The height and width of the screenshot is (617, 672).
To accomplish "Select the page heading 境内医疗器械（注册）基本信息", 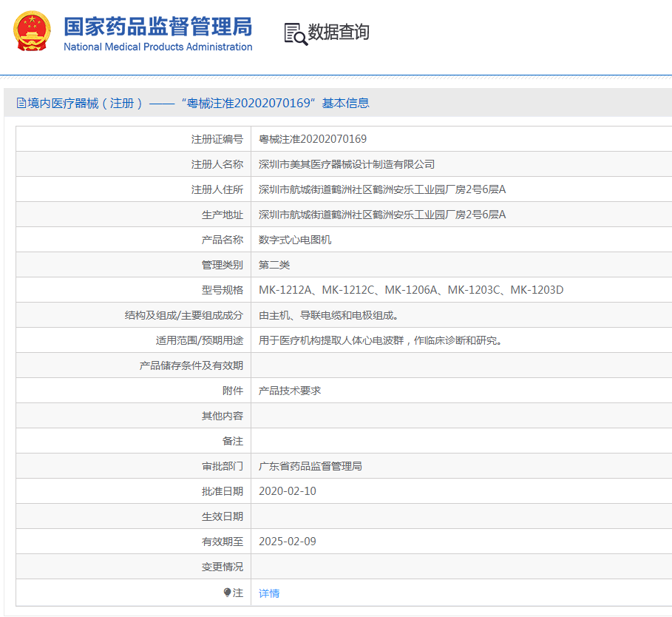I will [x=193, y=104].
